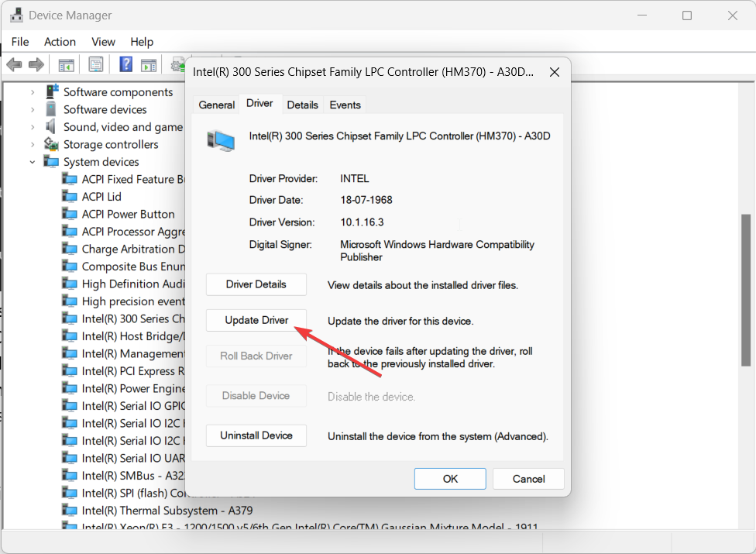
Task: Select the Intel(R) Serial IO UAR device
Action: [x=123, y=458]
